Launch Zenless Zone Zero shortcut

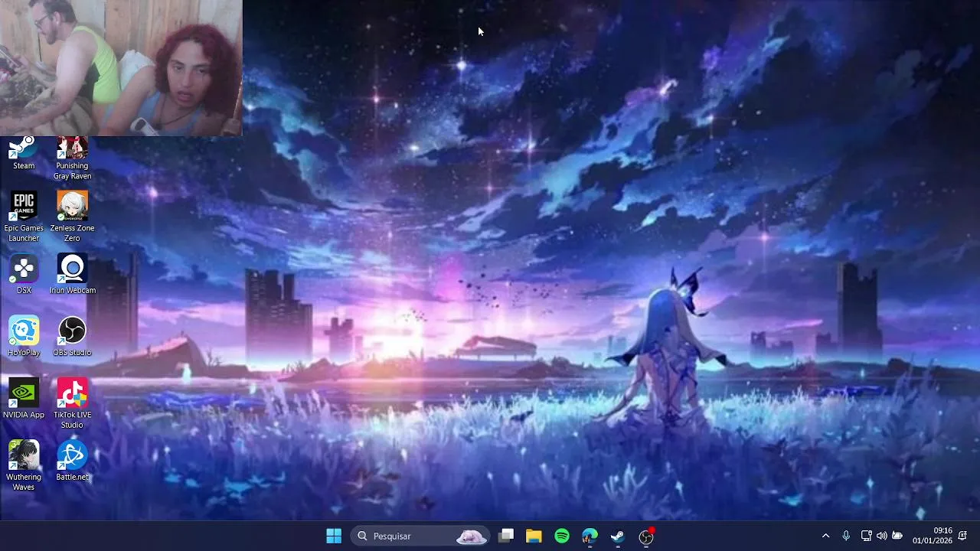coord(72,217)
